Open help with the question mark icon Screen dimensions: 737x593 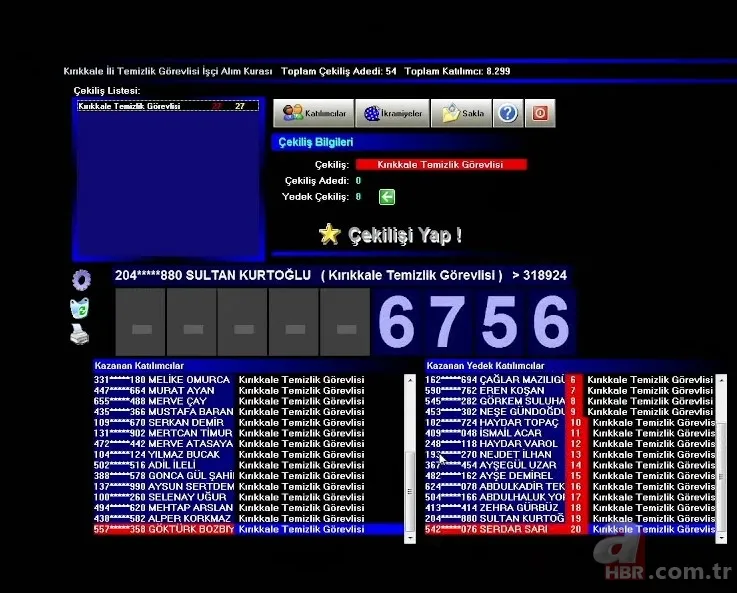tap(508, 113)
